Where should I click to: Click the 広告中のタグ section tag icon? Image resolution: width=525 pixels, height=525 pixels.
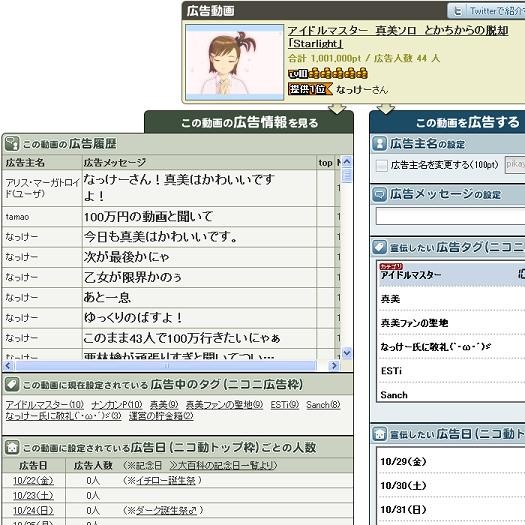[12, 385]
